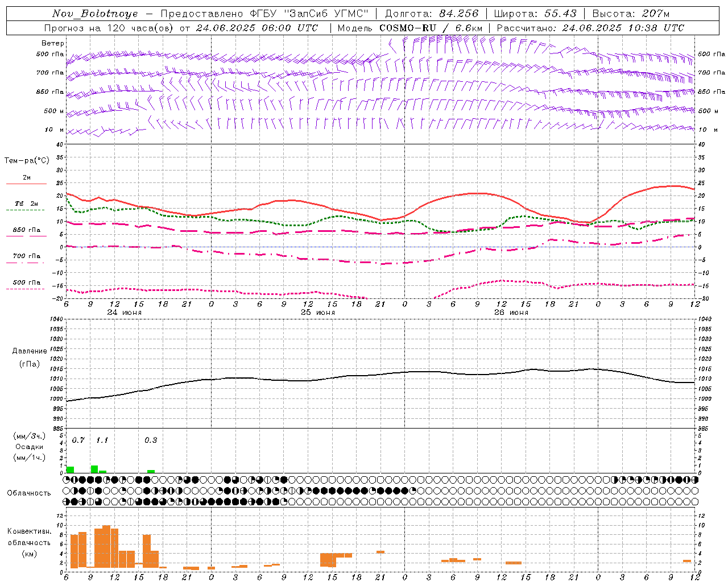The height and width of the screenshot is (582, 728).
Task: Click the Ветер panel label
Action: tap(53, 43)
